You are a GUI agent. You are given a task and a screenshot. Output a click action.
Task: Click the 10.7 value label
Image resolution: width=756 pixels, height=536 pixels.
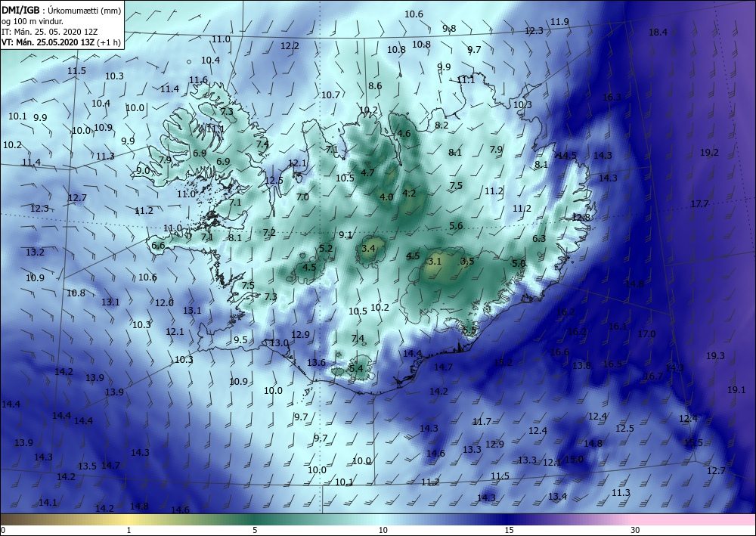[330, 95]
